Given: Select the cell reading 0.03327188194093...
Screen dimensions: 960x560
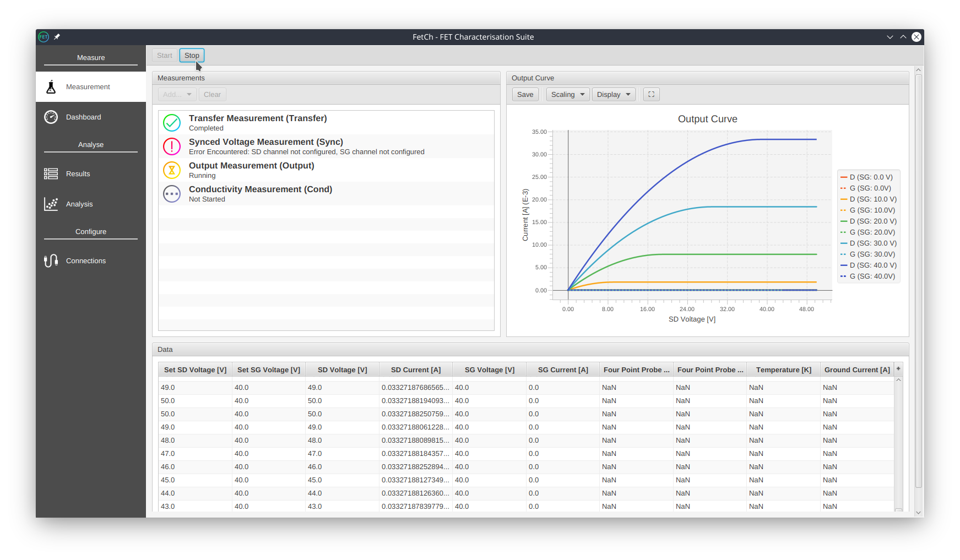Looking at the screenshot, I should tap(416, 401).
